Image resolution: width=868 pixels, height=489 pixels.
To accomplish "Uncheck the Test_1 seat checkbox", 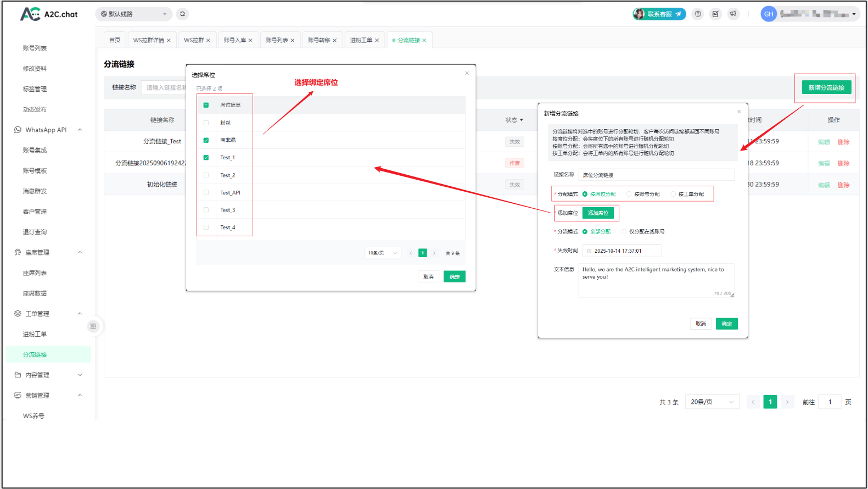I will [206, 158].
